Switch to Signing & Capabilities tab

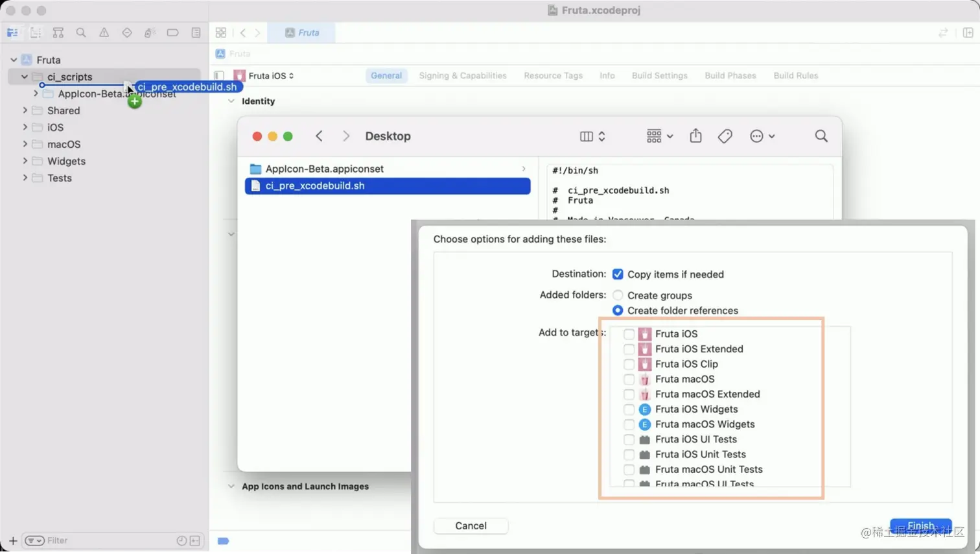coord(463,76)
